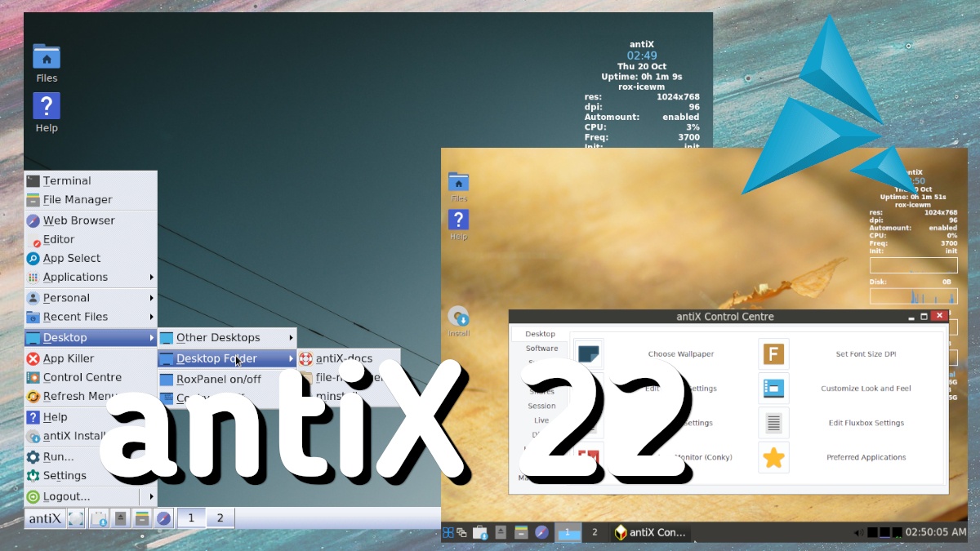Screen dimensions: 980x551
Task: Click the Set Font Size DPI 'F' icon
Action: point(773,354)
